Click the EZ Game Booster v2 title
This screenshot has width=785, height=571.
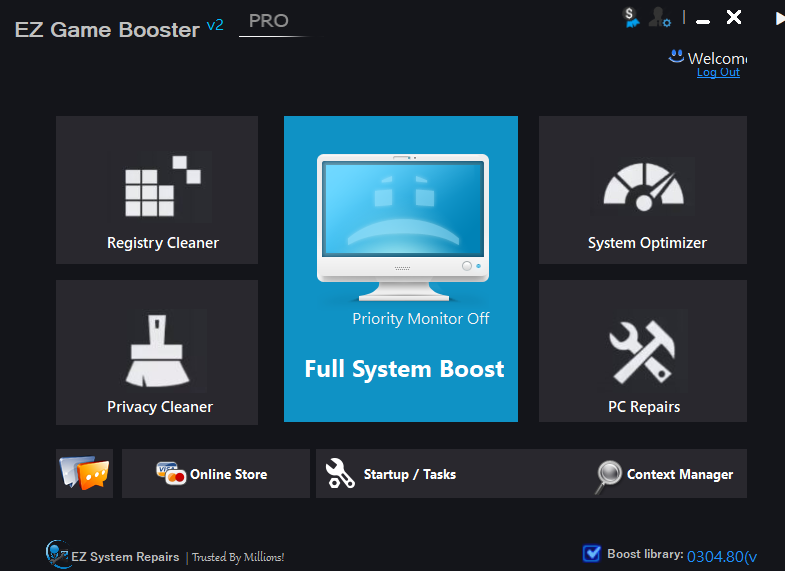(x=119, y=29)
